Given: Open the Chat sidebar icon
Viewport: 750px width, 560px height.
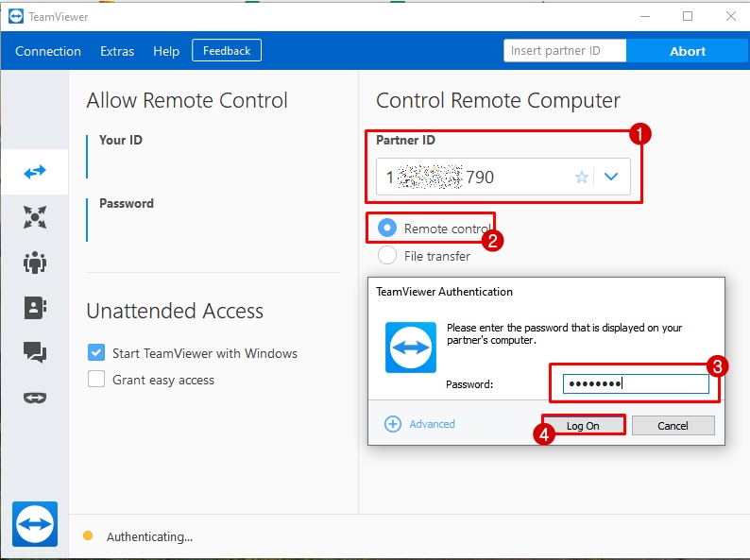Looking at the screenshot, I should coord(35,352).
